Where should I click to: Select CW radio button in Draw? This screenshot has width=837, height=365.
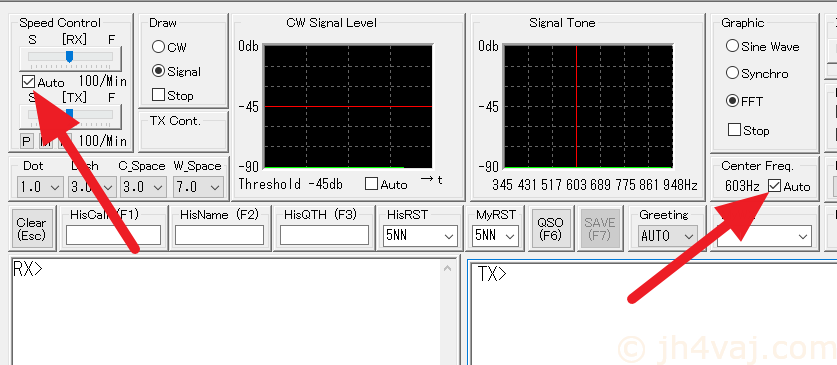point(158,47)
